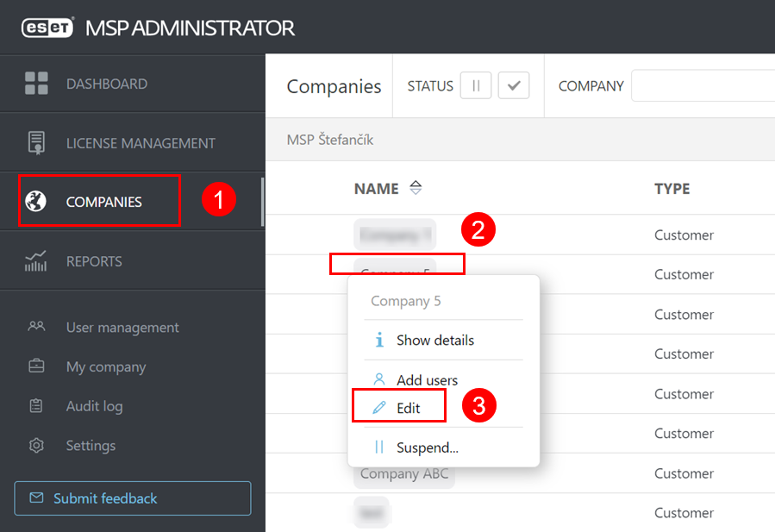The image size is (775, 532).
Task: Click the sidebar vertical scrollbar
Action: point(262,203)
